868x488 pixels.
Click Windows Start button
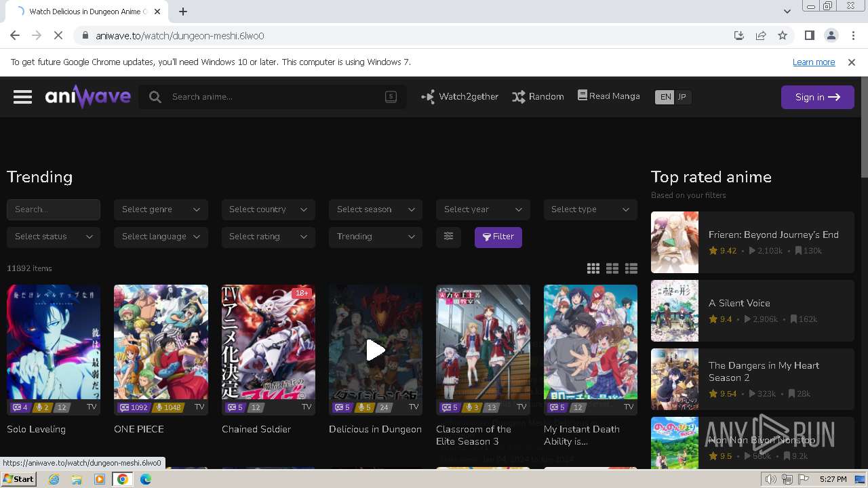click(x=19, y=479)
